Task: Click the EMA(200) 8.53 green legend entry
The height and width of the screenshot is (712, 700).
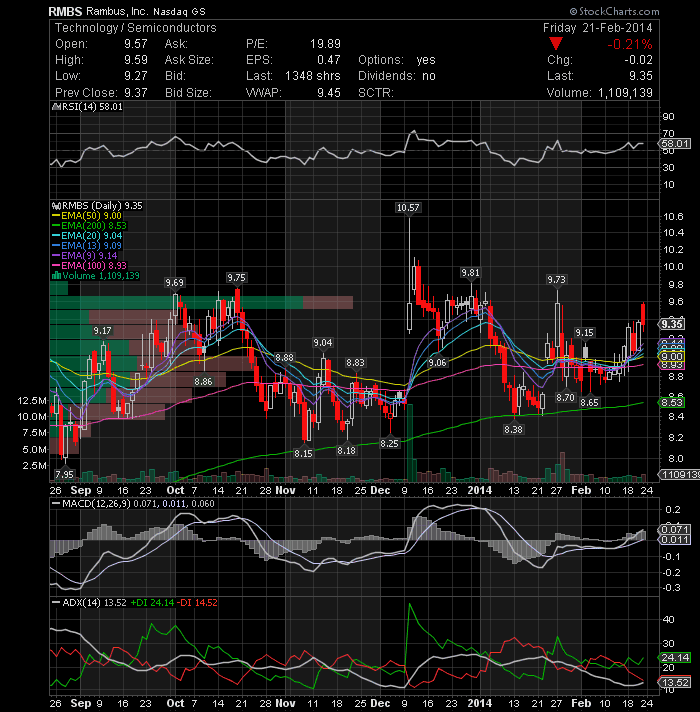Action: 89,226
